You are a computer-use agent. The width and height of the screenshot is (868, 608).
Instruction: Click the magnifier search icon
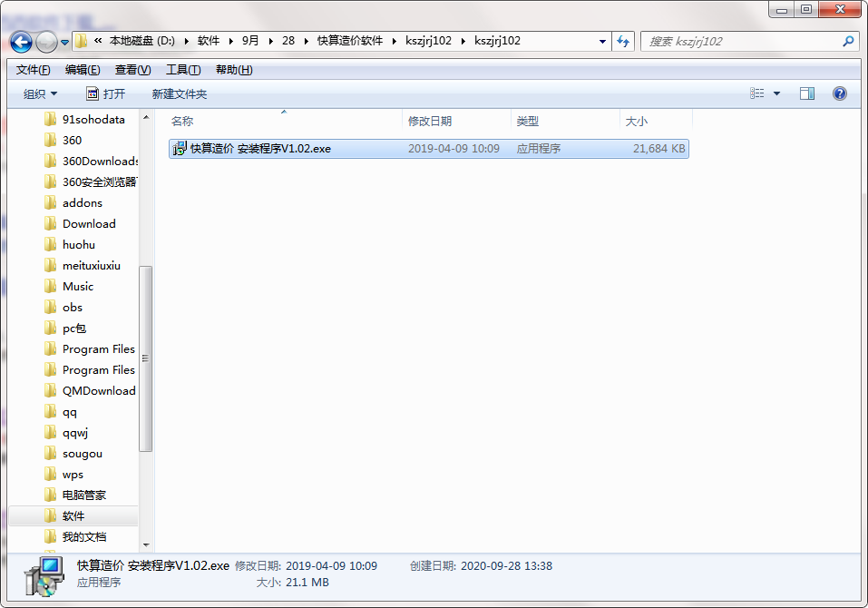point(848,42)
